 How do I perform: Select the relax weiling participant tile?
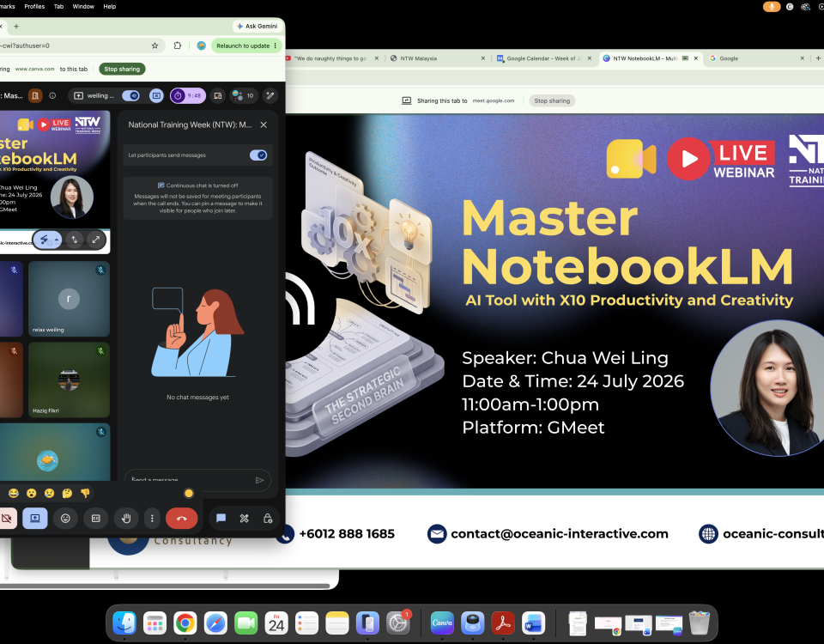click(x=69, y=299)
